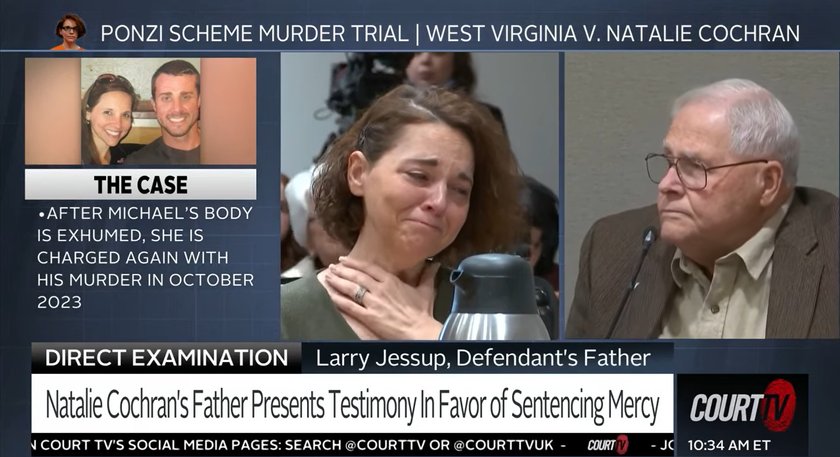Click WEST VIRGINIA V. NATALIE COCHRAN text
The image size is (840, 457).
point(613,34)
